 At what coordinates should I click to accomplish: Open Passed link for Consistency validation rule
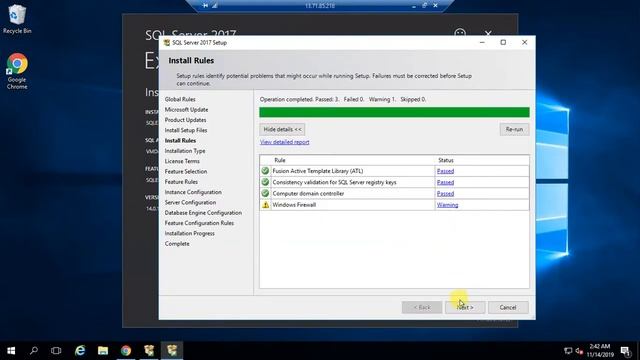pyautogui.click(x=445, y=182)
